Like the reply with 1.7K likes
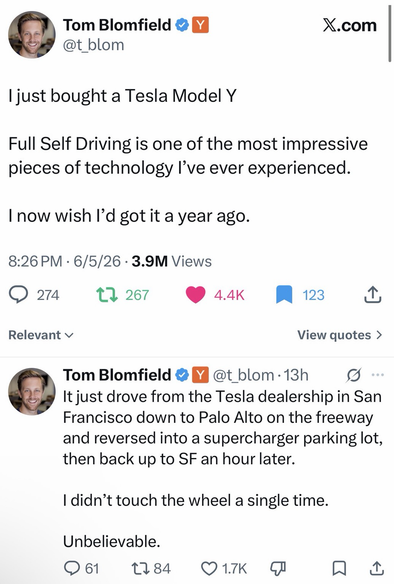 pyautogui.click(x=209, y=568)
